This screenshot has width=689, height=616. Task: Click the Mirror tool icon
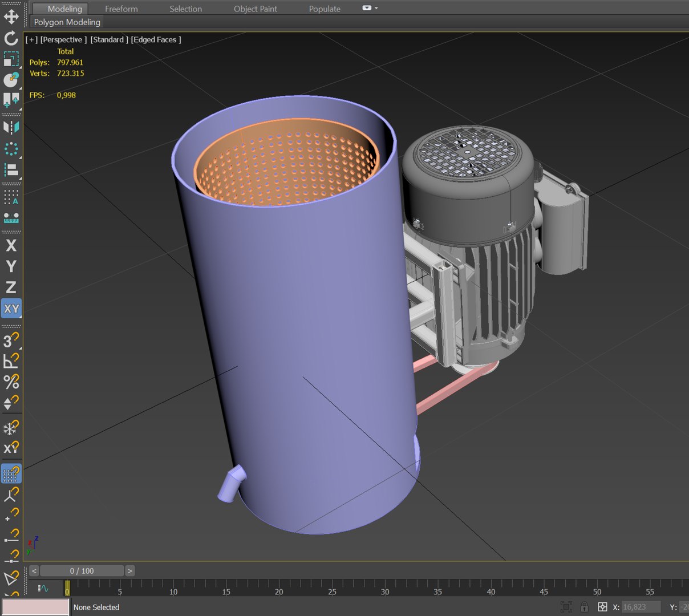[11, 127]
